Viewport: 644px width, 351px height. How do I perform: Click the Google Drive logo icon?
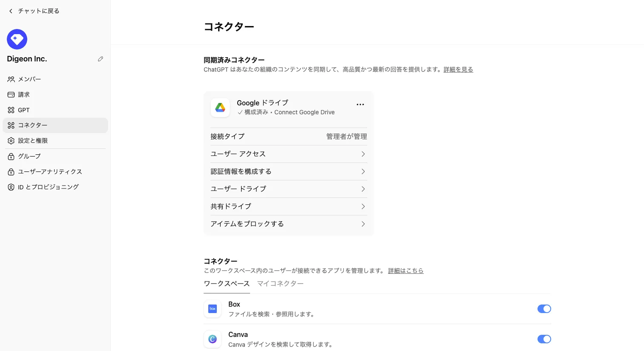click(220, 107)
